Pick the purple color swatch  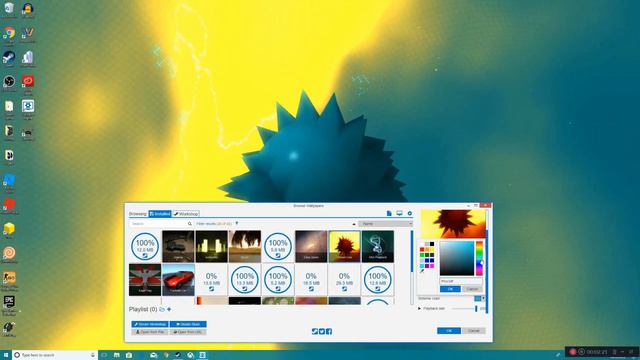click(427, 266)
